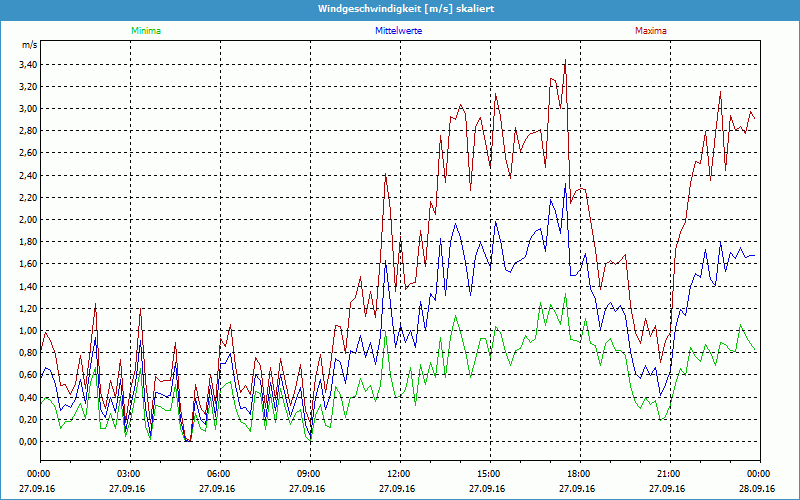Click the 1,00 y-axis label
This screenshot has width=800, height=500.
pos(27,331)
